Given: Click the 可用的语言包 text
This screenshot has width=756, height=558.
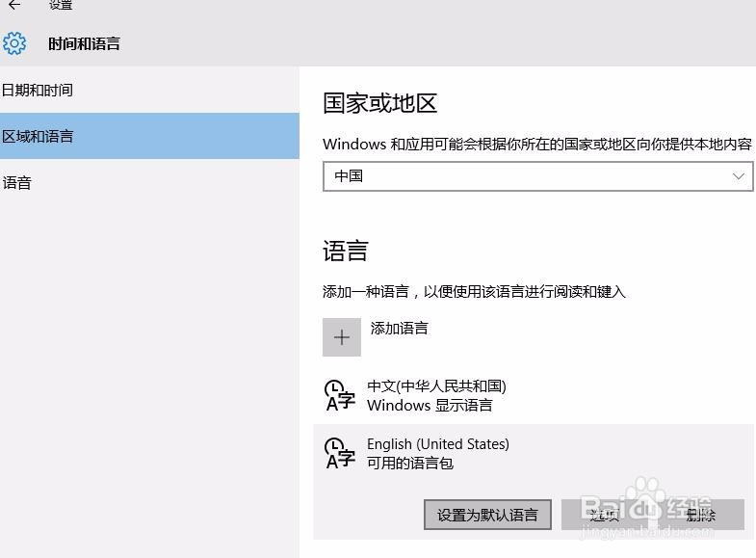Looking at the screenshot, I should pyautogui.click(x=410, y=464).
